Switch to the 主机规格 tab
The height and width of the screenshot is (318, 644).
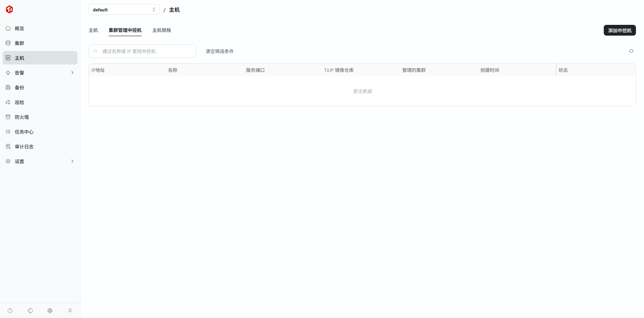click(162, 30)
